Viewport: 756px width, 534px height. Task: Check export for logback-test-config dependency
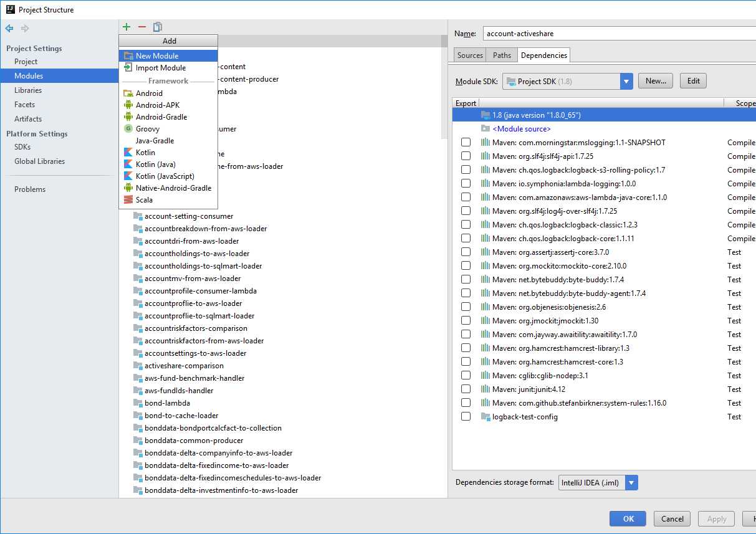pos(466,417)
